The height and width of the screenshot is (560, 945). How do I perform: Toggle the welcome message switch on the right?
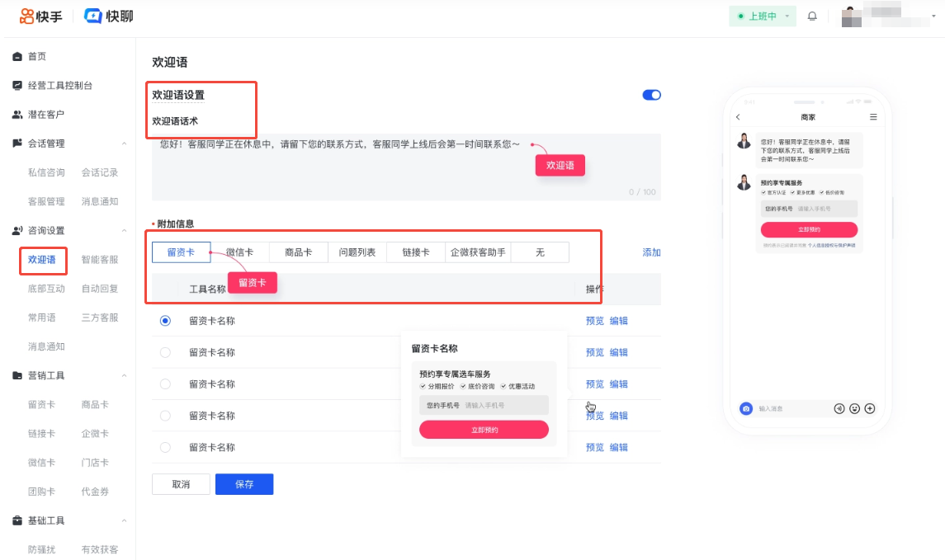click(651, 95)
